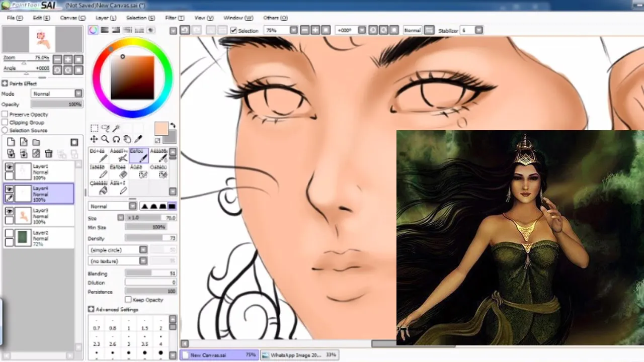Select the Zoom magnifier tool
The image size is (644, 362).
click(105, 139)
